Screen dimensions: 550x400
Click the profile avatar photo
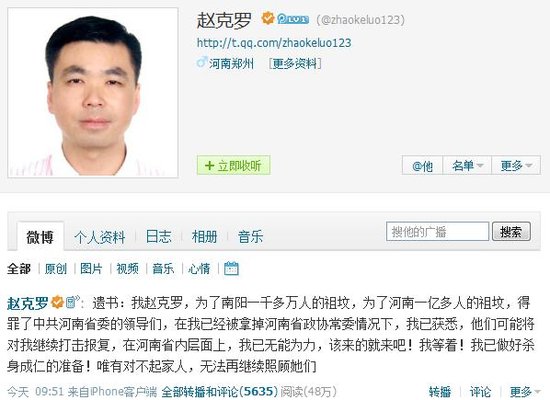coord(93,93)
